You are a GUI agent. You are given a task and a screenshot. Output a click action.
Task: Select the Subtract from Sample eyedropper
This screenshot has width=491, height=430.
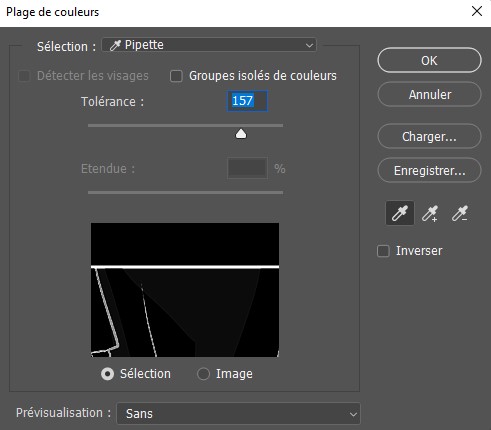tap(460, 213)
